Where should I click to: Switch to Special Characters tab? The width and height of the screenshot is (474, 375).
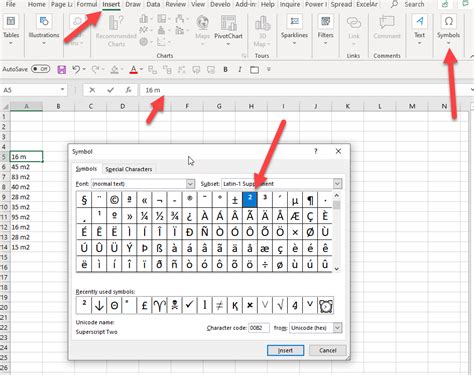tap(129, 169)
